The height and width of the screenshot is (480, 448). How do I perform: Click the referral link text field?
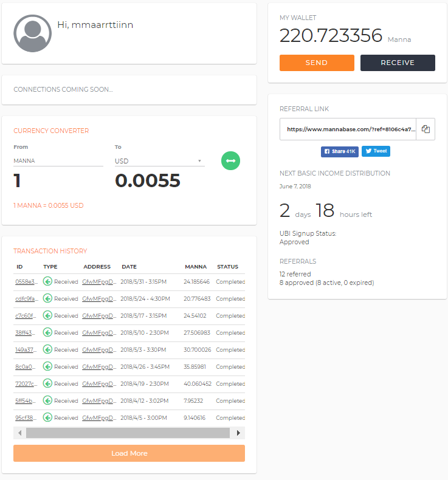(348, 129)
